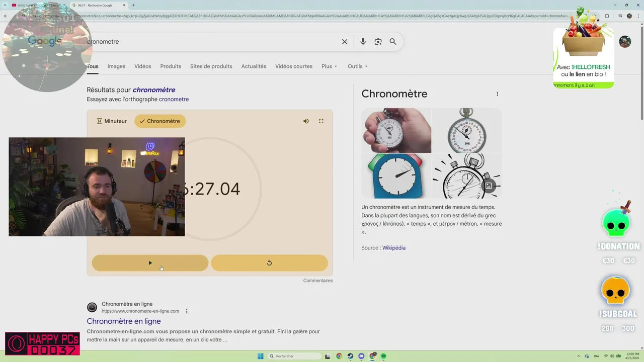Open the Windows Start menu
The height and width of the screenshot is (362, 644).
tap(260, 356)
